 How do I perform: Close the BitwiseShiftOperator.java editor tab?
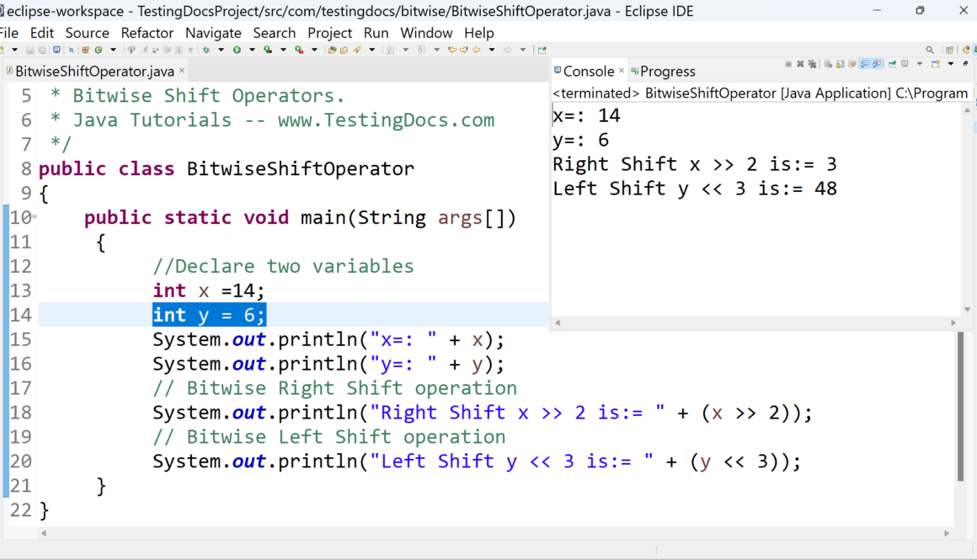pyautogui.click(x=182, y=72)
